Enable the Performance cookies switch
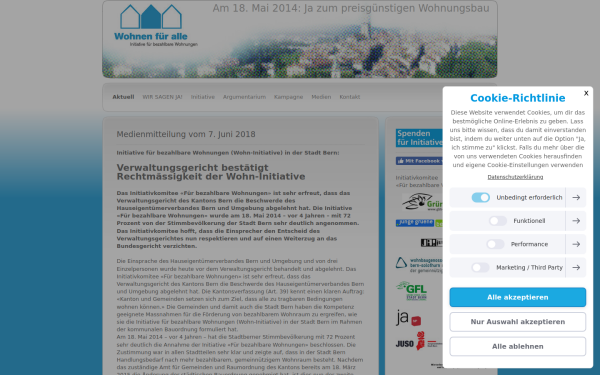The height and width of the screenshot is (375, 600). [495, 244]
